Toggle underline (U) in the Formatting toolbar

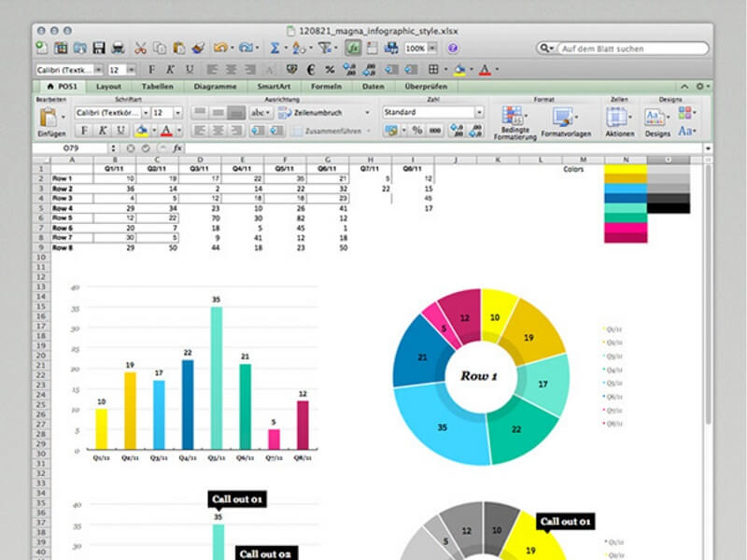coord(190,69)
